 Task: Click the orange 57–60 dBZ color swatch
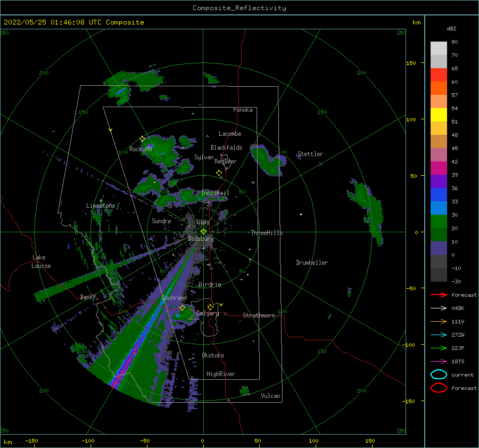[439, 88]
